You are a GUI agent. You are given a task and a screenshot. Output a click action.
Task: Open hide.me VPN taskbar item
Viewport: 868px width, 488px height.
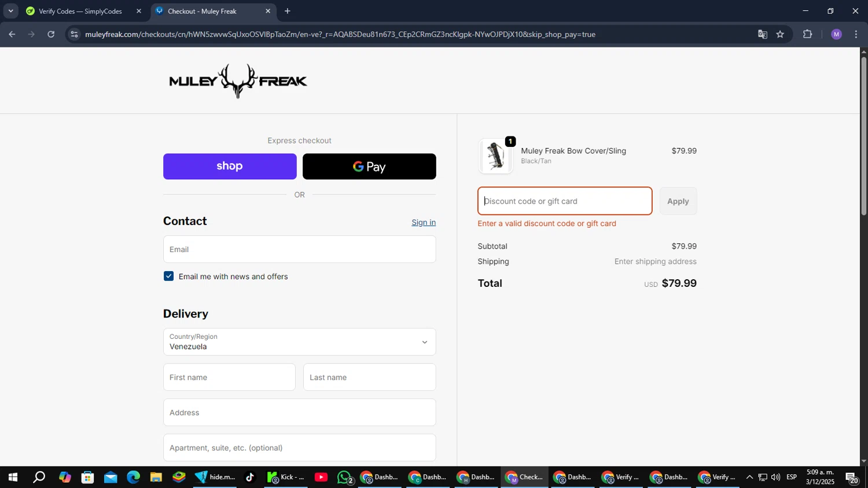215,478
